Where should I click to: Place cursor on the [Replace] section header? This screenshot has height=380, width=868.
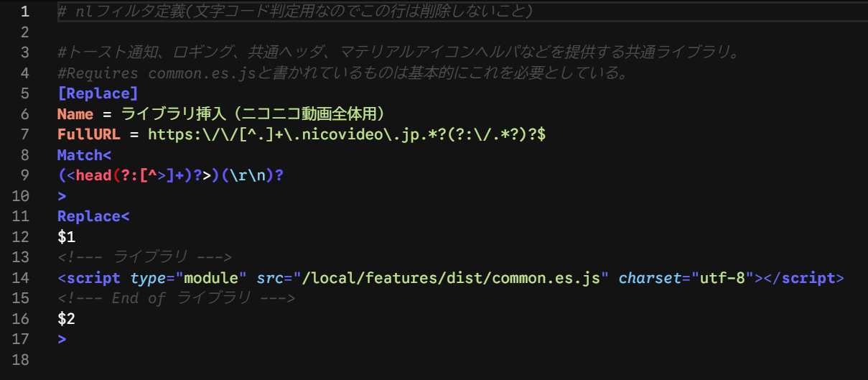(x=98, y=93)
